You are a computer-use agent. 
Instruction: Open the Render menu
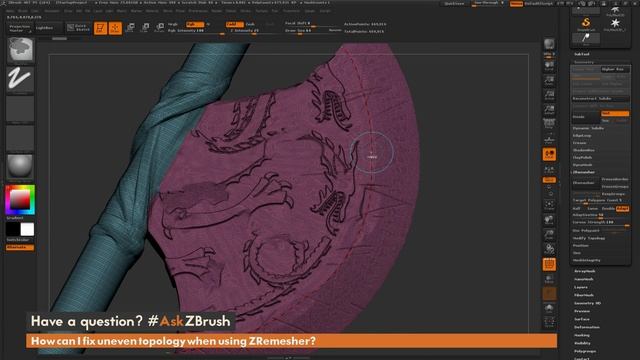[216, 11]
